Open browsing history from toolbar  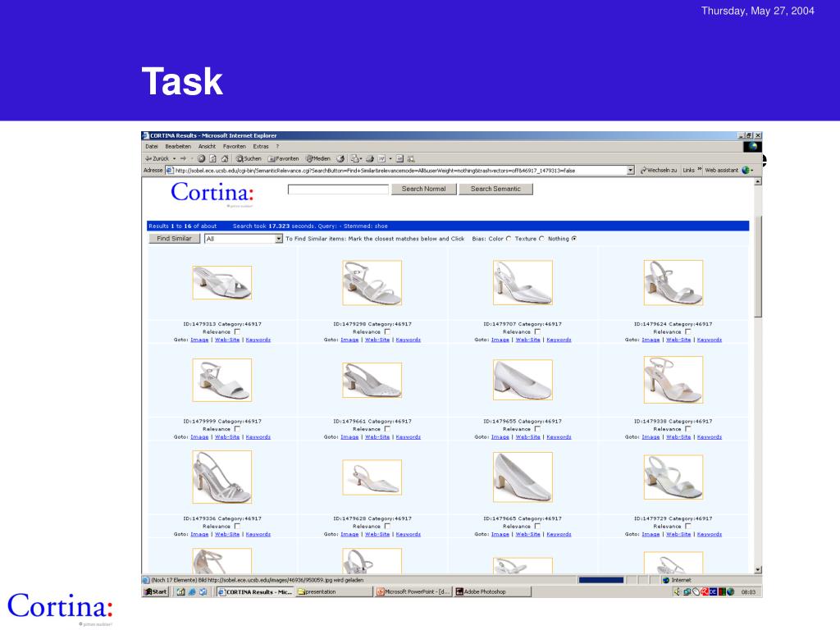pyautogui.click(x=340, y=158)
